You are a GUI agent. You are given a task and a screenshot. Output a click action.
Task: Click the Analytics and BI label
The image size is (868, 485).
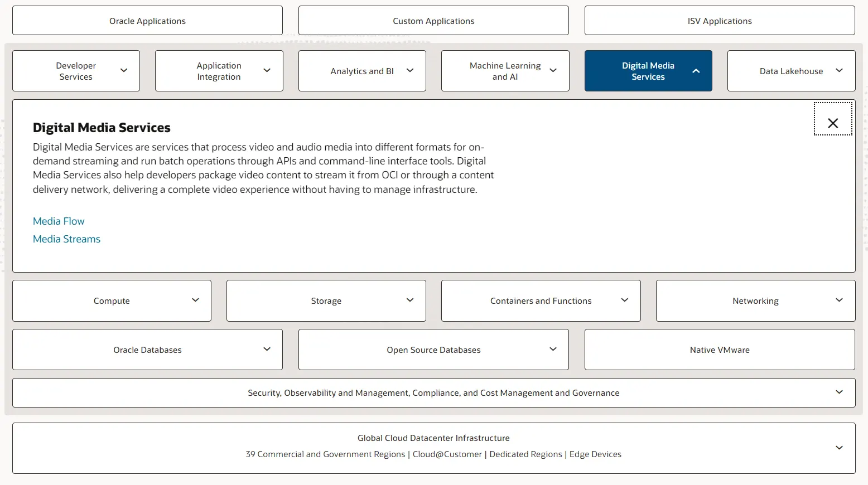pyautogui.click(x=362, y=71)
